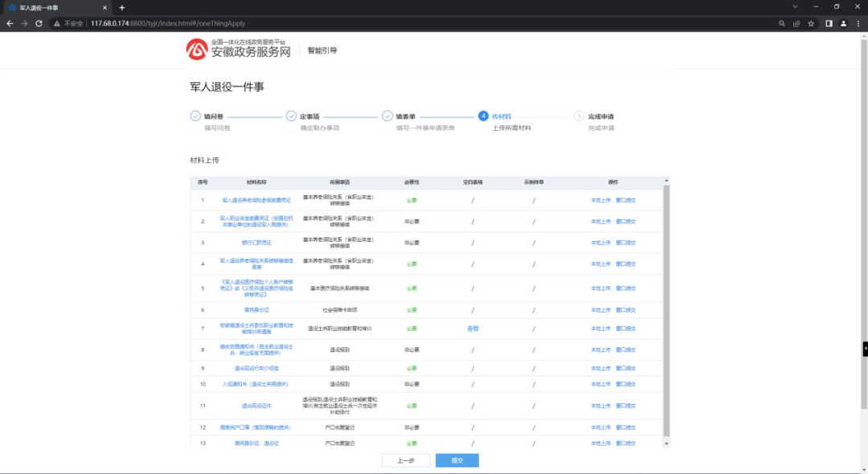Image resolution: width=868 pixels, height=474 pixels.
Task: Focus the browser address bar URL
Action: click(168, 24)
